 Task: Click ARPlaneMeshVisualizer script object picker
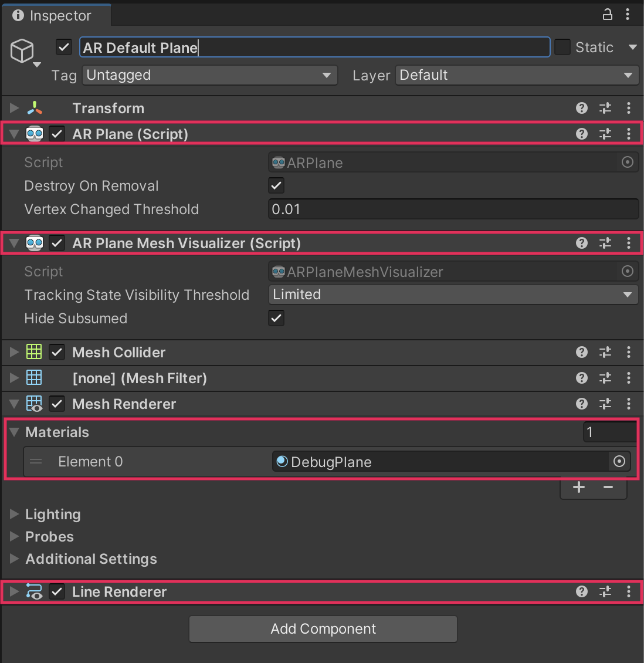coord(628,272)
